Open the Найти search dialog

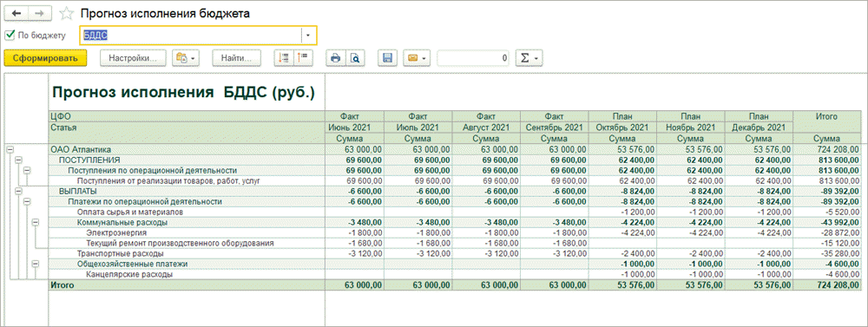click(236, 57)
